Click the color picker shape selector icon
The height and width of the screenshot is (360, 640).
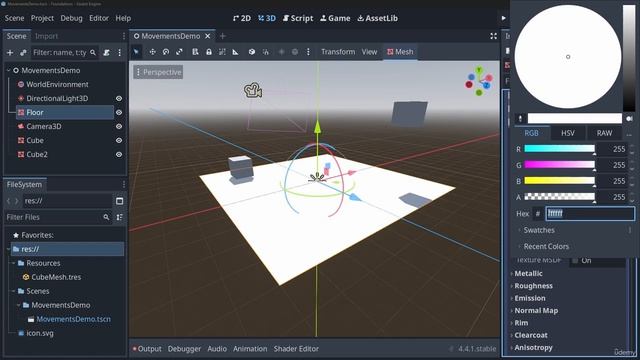click(629, 119)
